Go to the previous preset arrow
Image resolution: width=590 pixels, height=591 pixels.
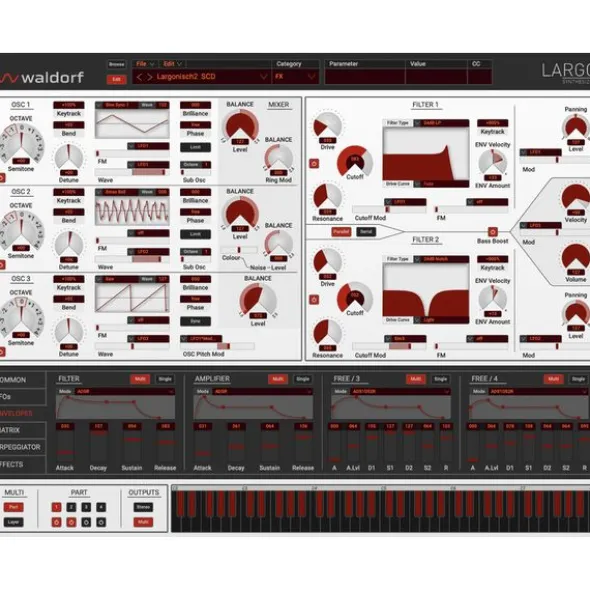[139, 77]
